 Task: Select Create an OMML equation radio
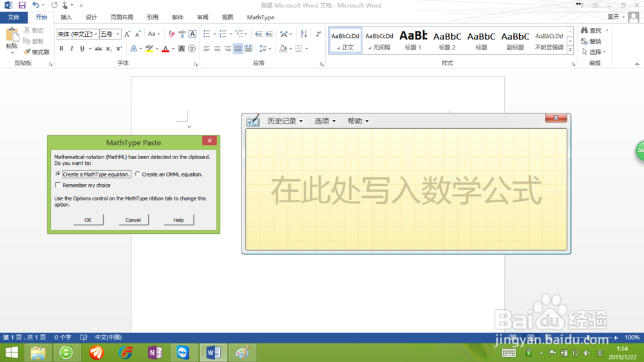pyautogui.click(x=137, y=174)
